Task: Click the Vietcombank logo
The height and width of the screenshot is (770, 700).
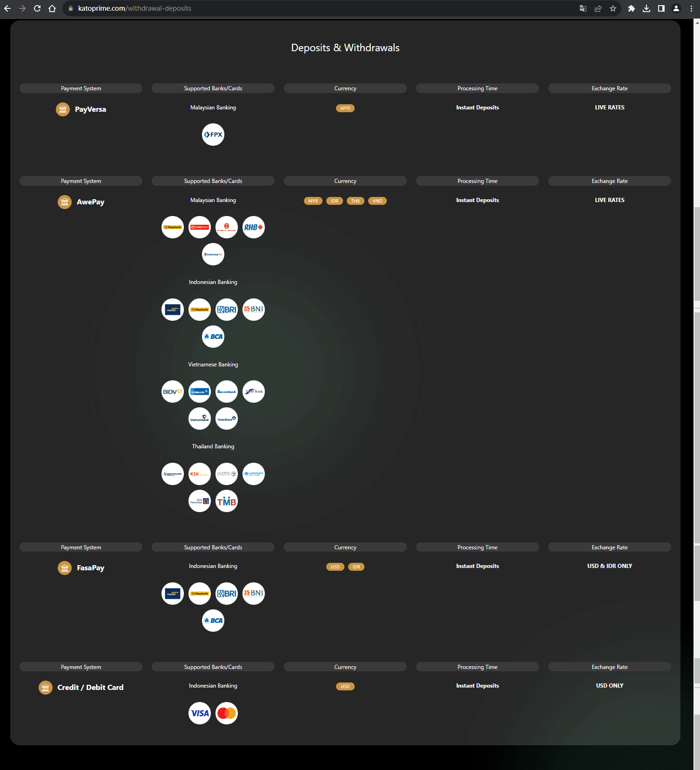Action: point(200,419)
